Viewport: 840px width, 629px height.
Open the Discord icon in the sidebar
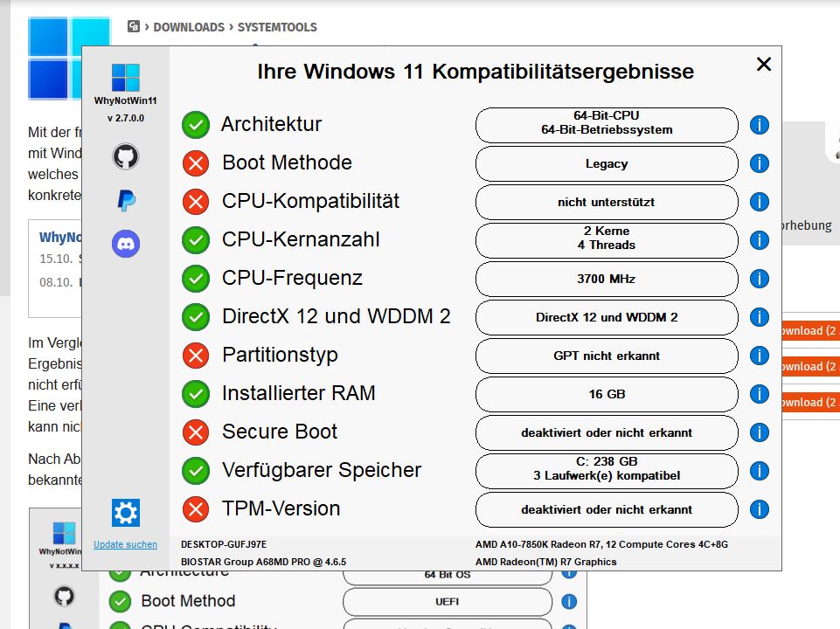[126, 244]
